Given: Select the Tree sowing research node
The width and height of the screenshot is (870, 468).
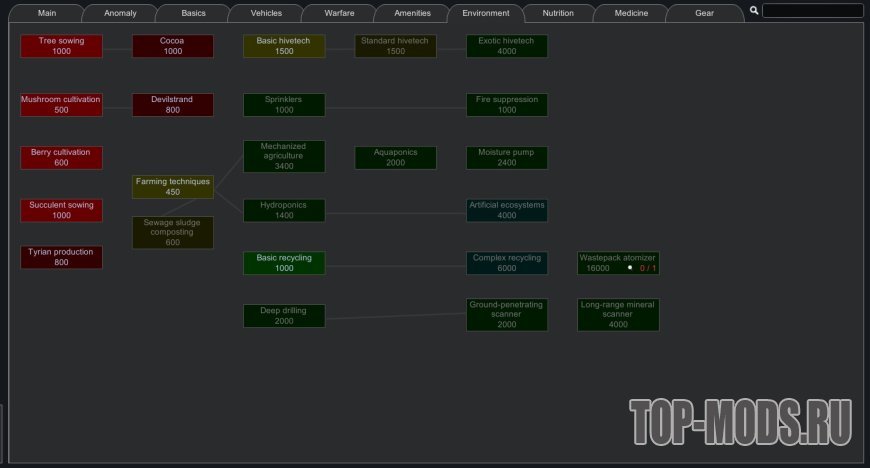Looking at the screenshot, I should (x=61, y=46).
